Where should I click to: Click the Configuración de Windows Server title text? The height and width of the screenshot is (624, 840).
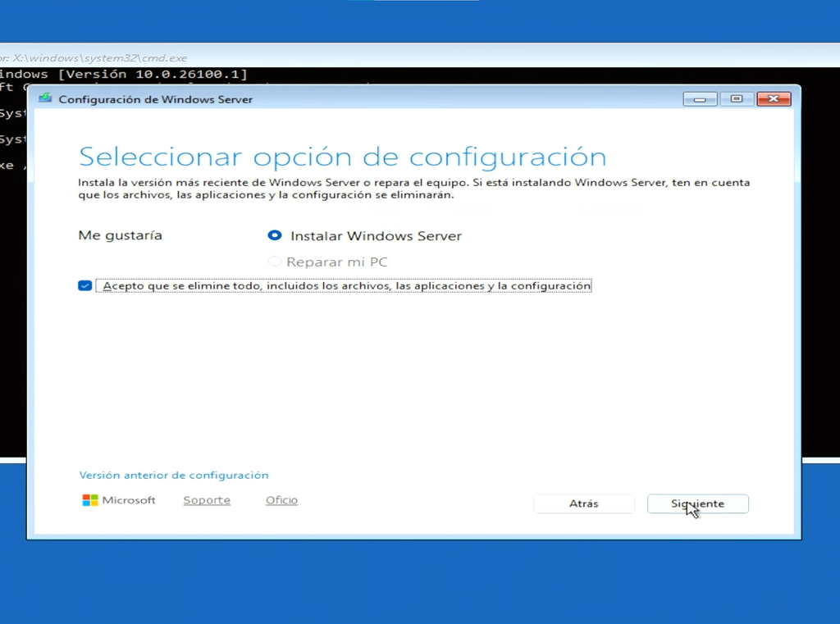point(155,99)
